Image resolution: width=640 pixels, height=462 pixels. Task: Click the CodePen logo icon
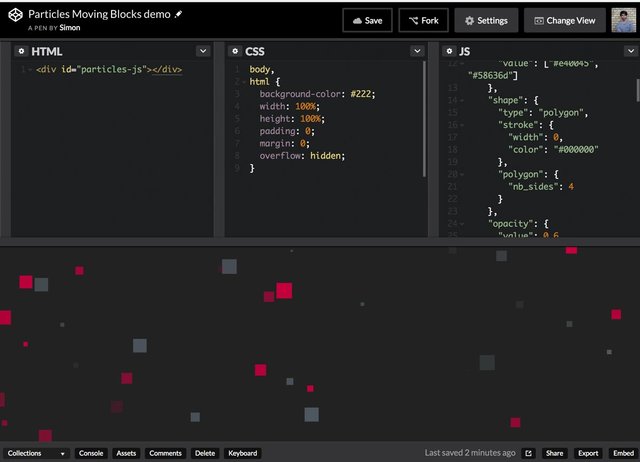(16, 16)
